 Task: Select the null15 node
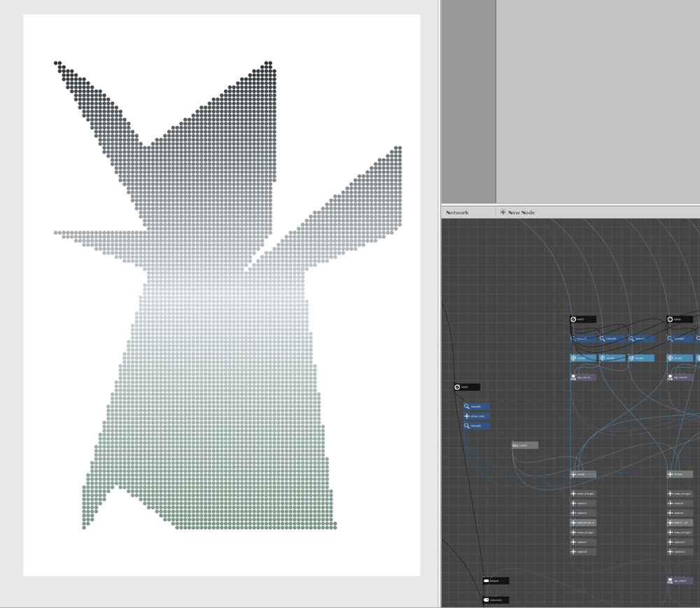coord(583,319)
